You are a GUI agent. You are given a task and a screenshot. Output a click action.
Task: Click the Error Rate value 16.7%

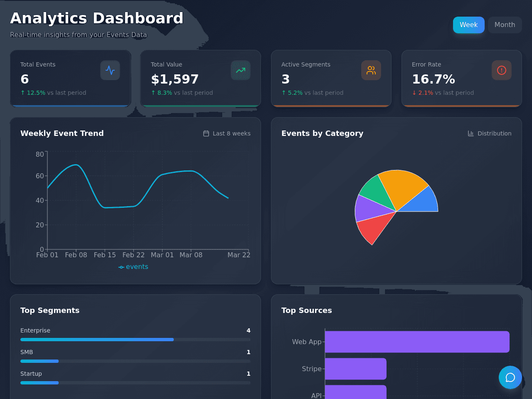coord(433,79)
